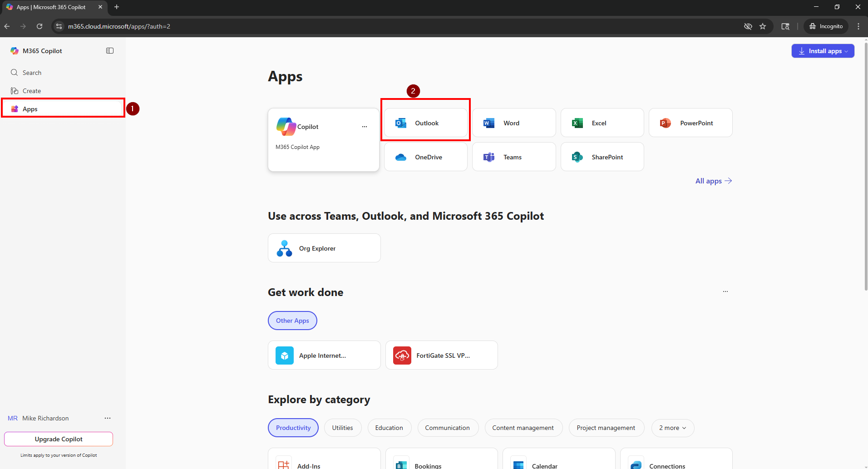Collapse the sidebar with the panel icon

[x=110, y=51]
